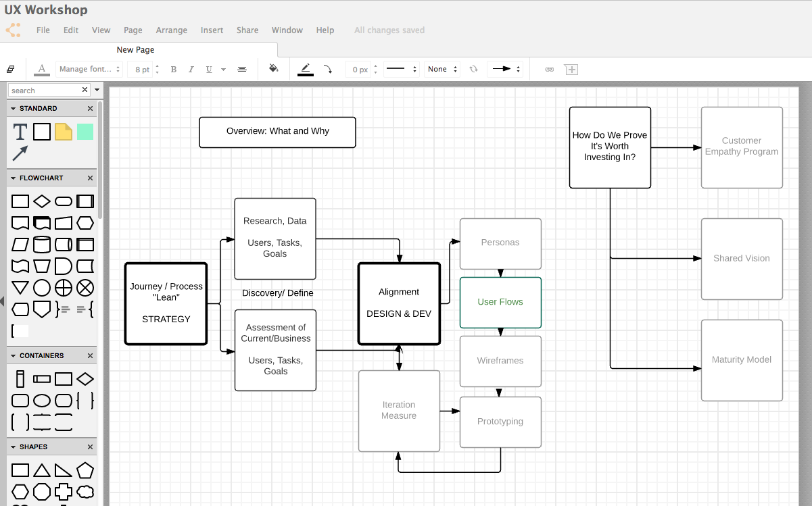Pick the green color block shape
The width and height of the screenshot is (812, 506).
[85, 132]
